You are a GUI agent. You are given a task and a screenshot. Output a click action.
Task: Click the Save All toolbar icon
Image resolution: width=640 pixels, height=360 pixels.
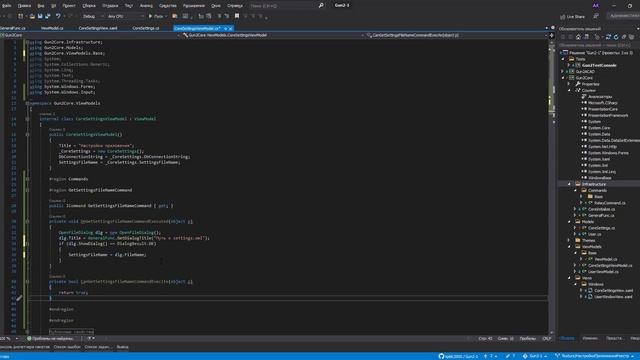coord(48,16)
